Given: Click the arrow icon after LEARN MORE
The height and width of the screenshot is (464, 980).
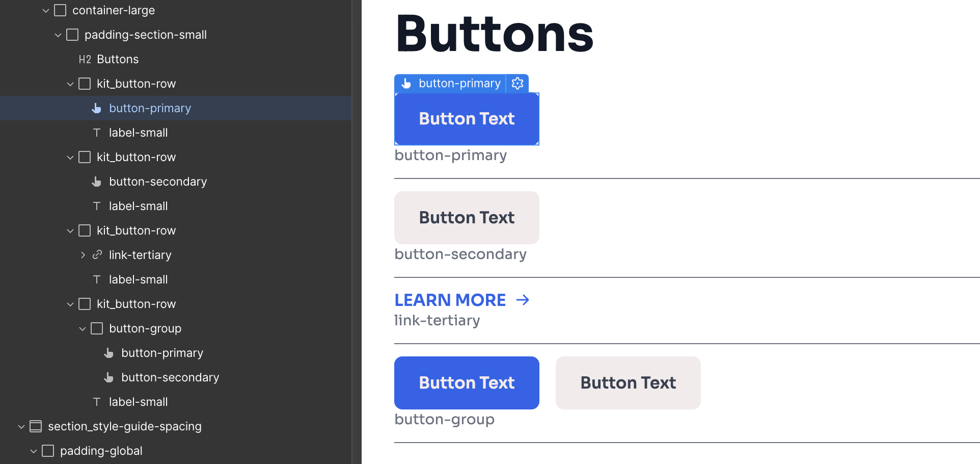Looking at the screenshot, I should point(523,300).
